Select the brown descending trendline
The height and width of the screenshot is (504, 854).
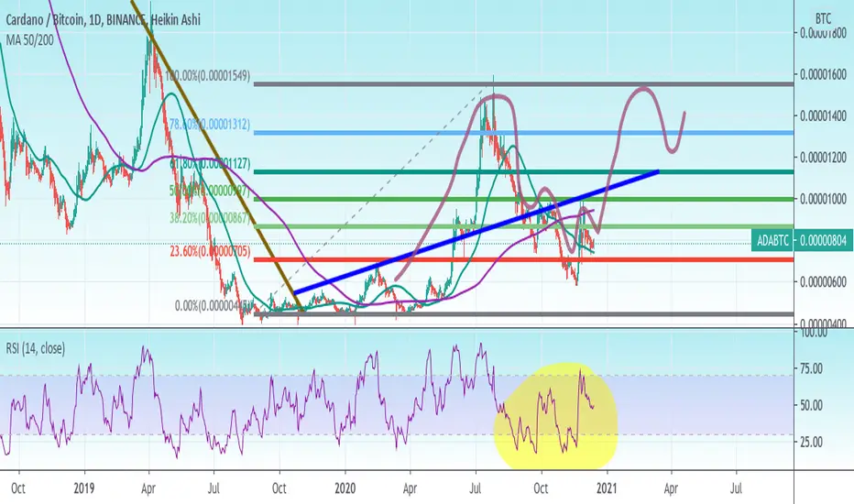215,155
